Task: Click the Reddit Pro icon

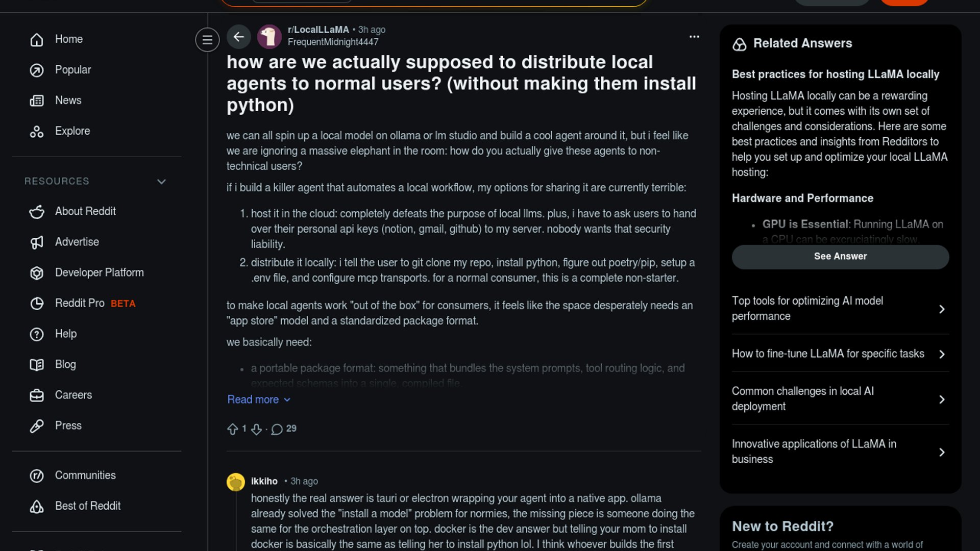Action: [37, 304]
